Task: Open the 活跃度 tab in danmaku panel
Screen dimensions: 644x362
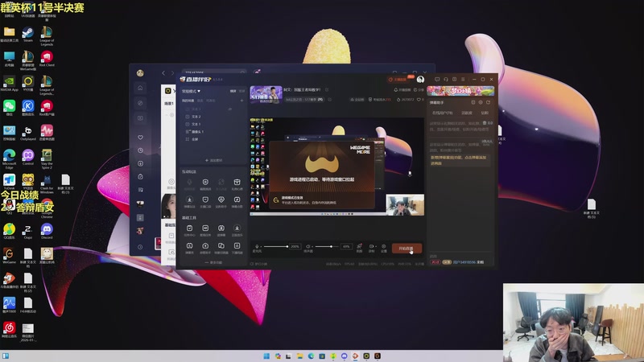Action: [467, 113]
